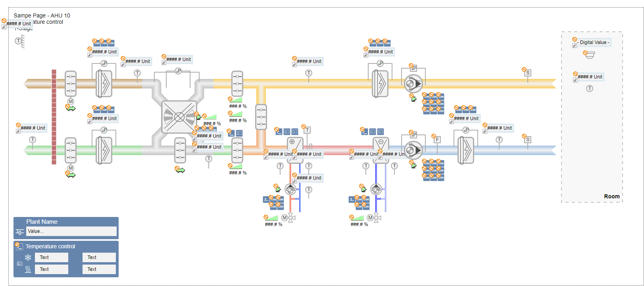Click the snowflake cooling icon
Image resolution: width=644 pixels, height=286 pixels.
tap(28, 257)
